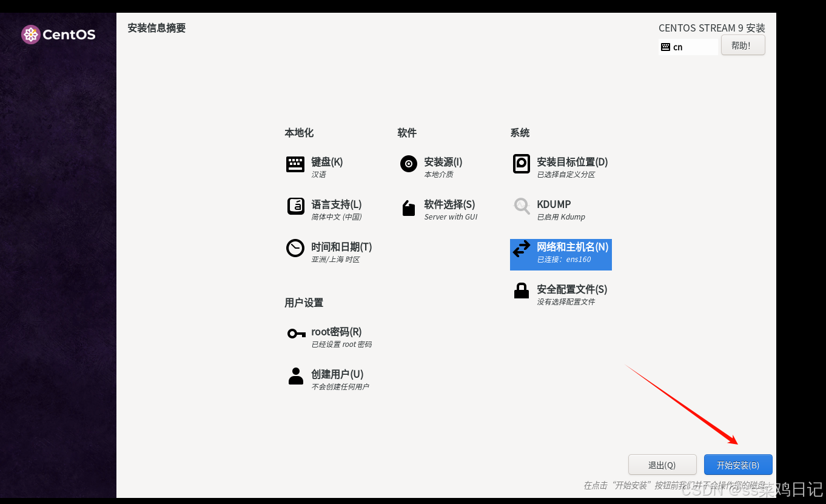Click the '已经设置 root 密码' status text
Viewport: 826px width, 504px height.
(341, 344)
